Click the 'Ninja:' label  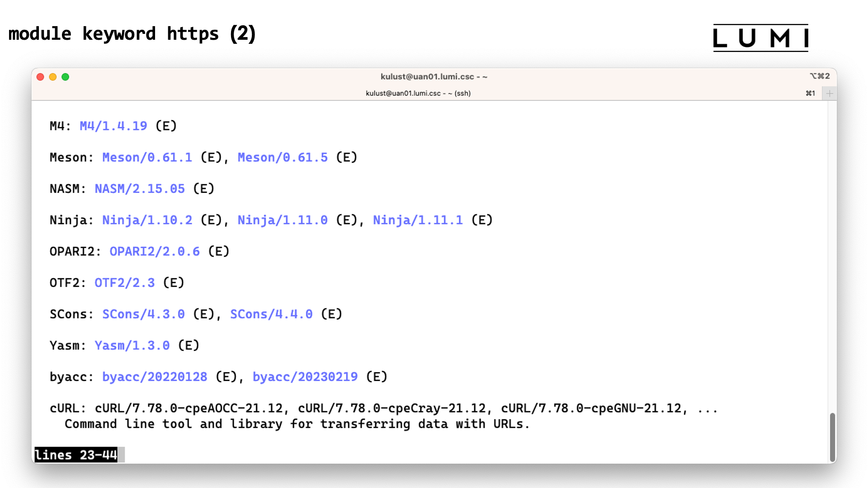click(x=72, y=220)
